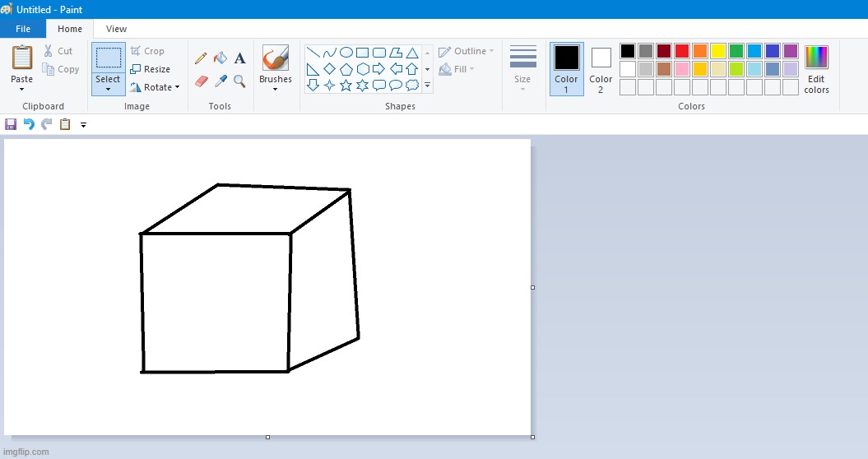Open Edit colors dialog
The height and width of the screenshot is (459, 868).
pyautogui.click(x=816, y=69)
